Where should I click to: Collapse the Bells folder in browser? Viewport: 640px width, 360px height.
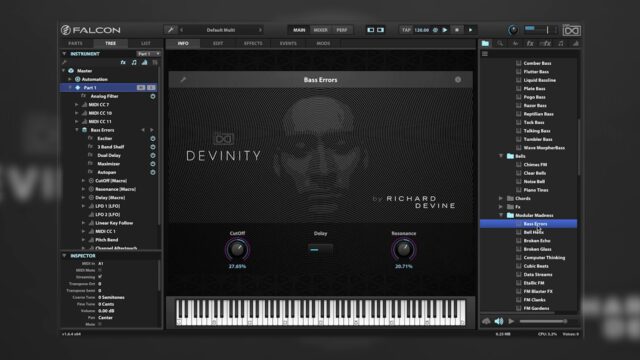pos(501,156)
